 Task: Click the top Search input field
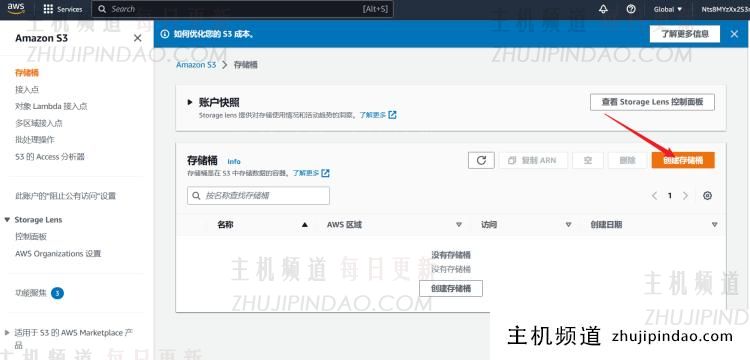(x=243, y=9)
